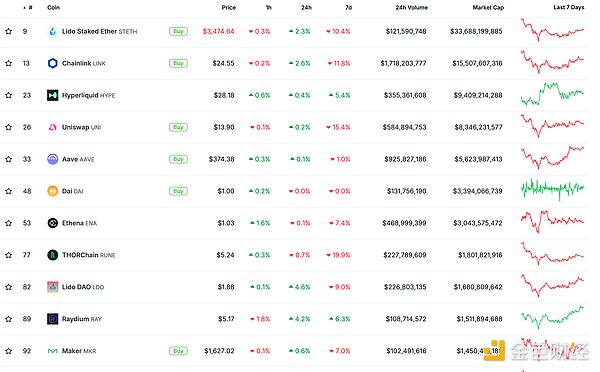
Task: Sort by the Price column header
Action: [x=228, y=7]
